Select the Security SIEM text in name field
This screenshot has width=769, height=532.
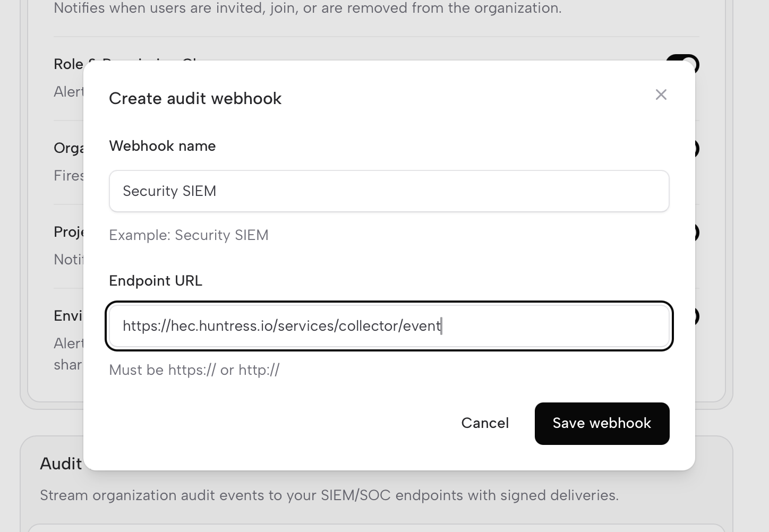click(x=169, y=191)
